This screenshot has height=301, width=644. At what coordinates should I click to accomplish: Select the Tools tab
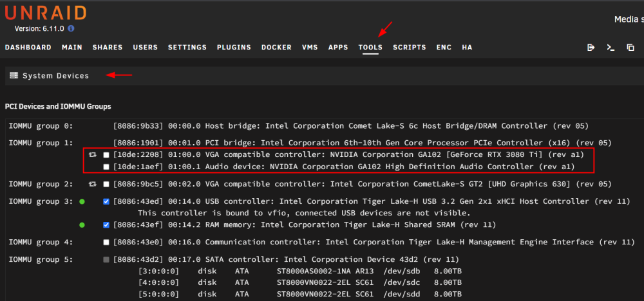370,48
